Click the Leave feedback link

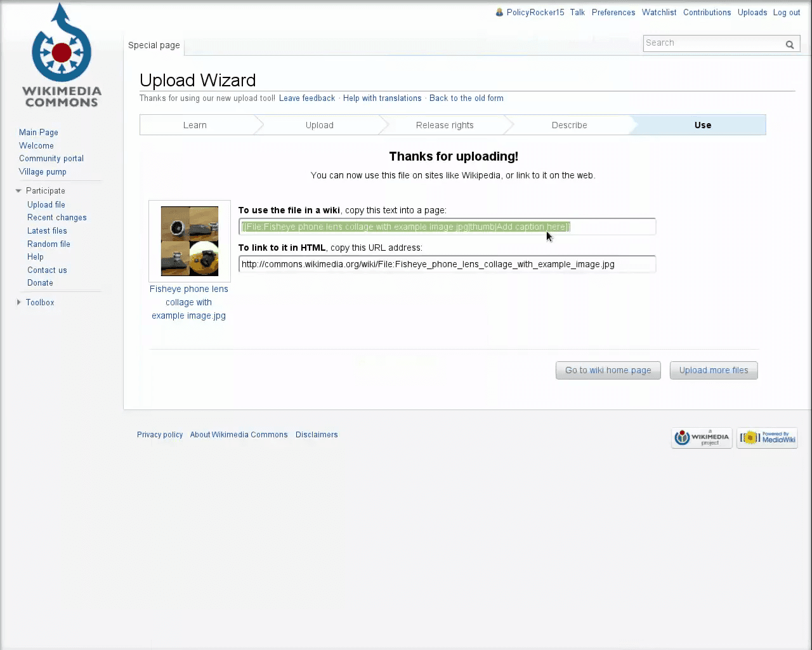[x=307, y=98]
